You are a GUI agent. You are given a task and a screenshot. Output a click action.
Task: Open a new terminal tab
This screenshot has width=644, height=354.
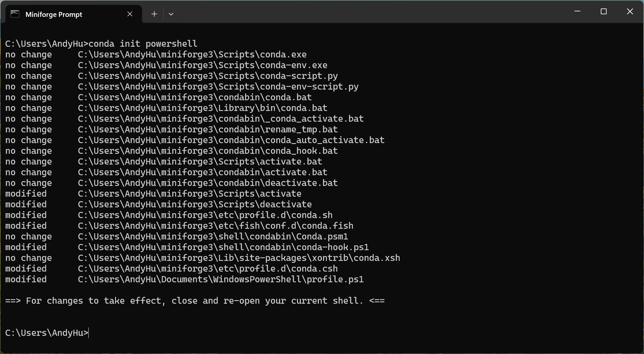(x=154, y=14)
